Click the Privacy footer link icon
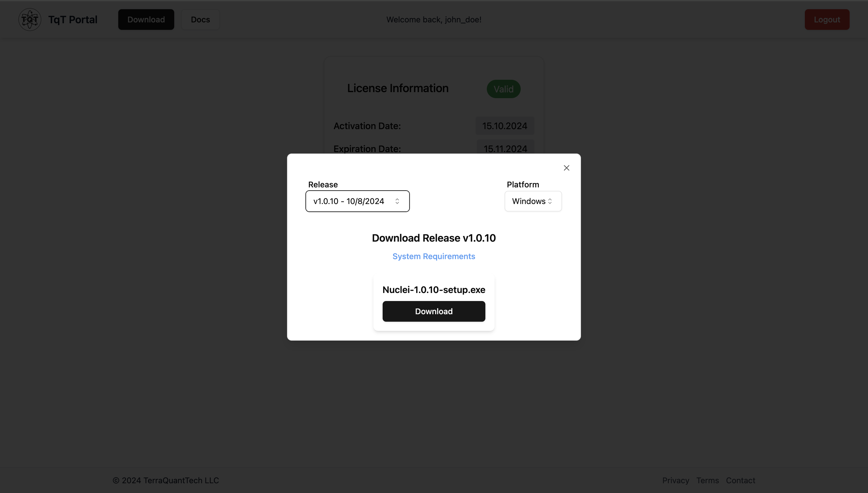Image resolution: width=868 pixels, height=493 pixels. pos(675,480)
